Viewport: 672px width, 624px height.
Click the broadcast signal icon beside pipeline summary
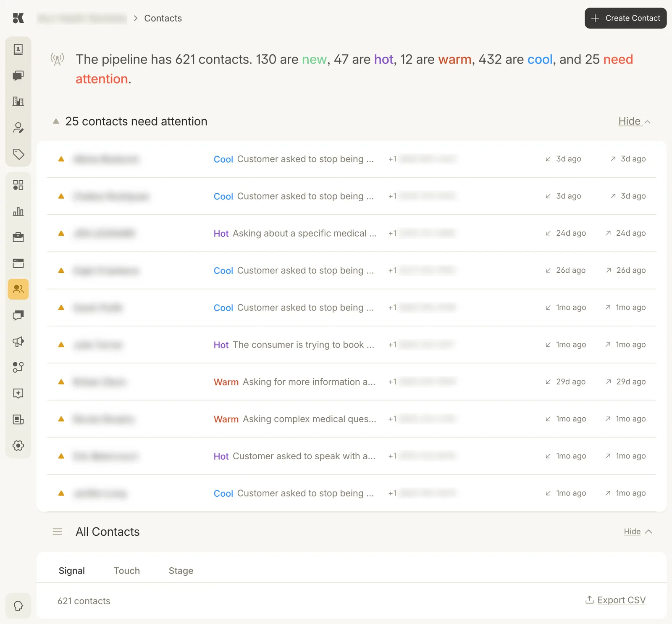(58, 59)
